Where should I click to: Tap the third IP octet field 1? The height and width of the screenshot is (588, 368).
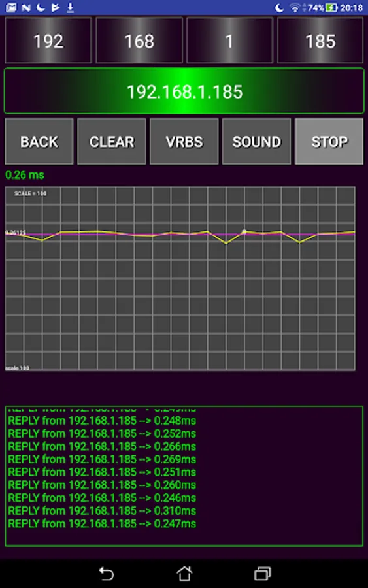click(229, 41)
